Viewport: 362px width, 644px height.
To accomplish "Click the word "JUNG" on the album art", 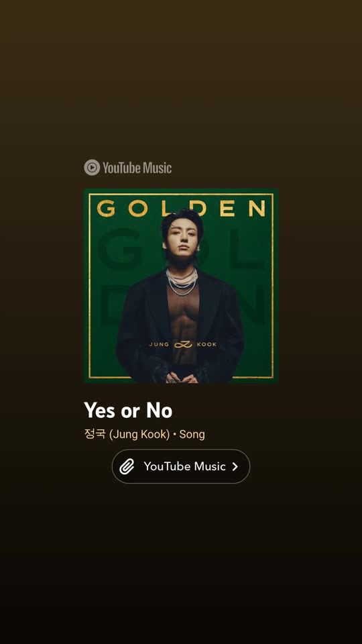I will pos(159,344).
